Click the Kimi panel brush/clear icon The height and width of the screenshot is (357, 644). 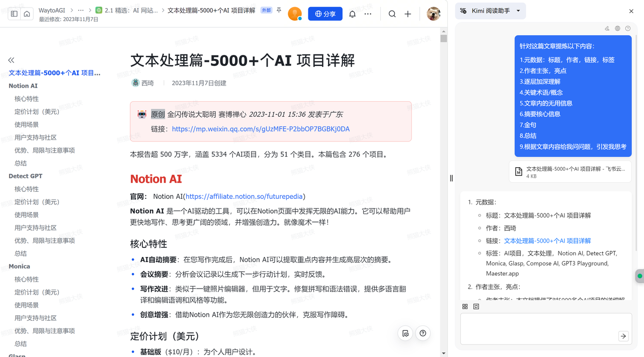click(x=607, y=29)
